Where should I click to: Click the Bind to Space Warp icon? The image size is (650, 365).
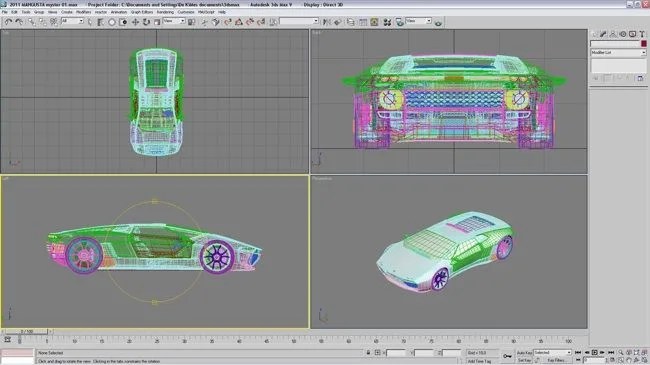point(54,22)
